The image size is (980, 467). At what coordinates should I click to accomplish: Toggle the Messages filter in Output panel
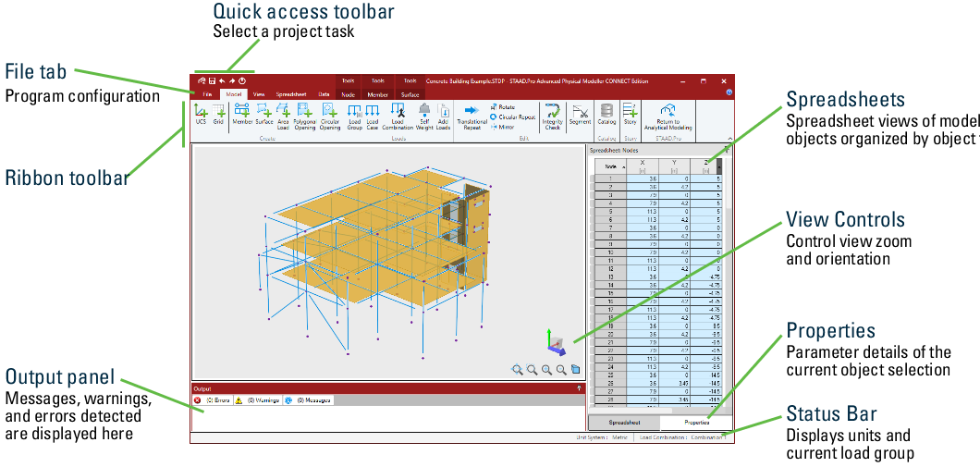308,399
